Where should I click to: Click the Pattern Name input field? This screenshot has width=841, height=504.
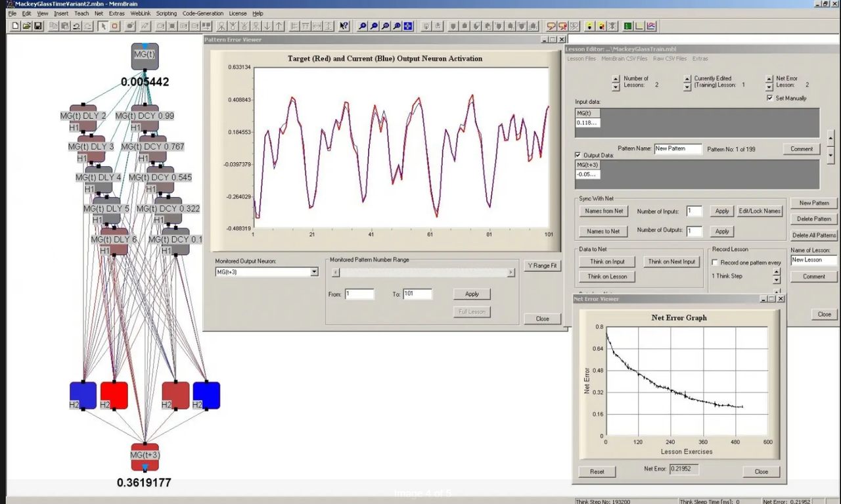678,149
